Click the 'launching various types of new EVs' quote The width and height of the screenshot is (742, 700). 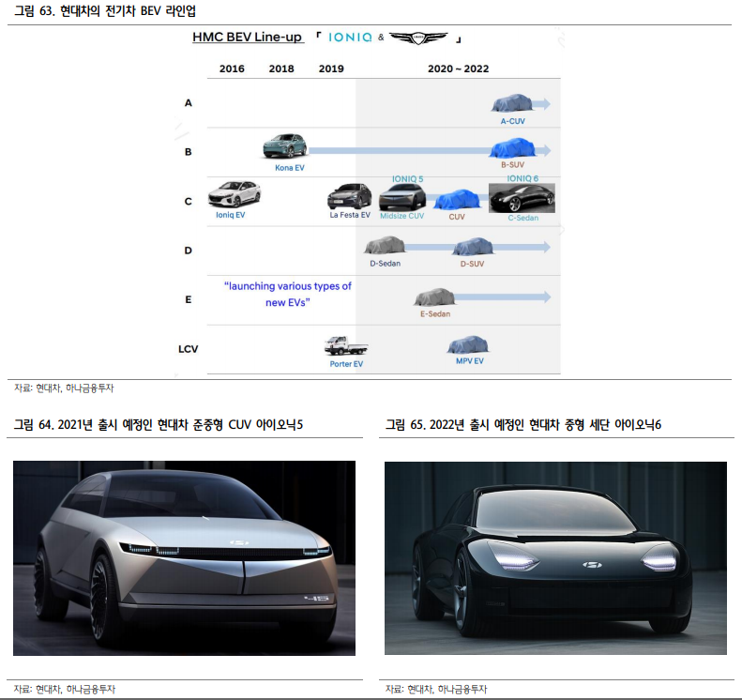coord(288,295)
